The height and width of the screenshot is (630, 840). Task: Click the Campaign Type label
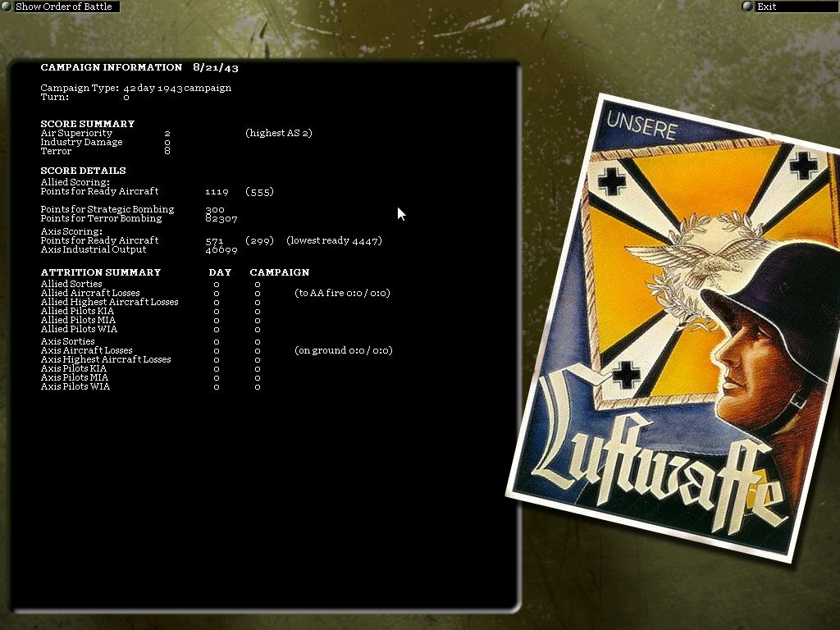[x=80, y=88]
